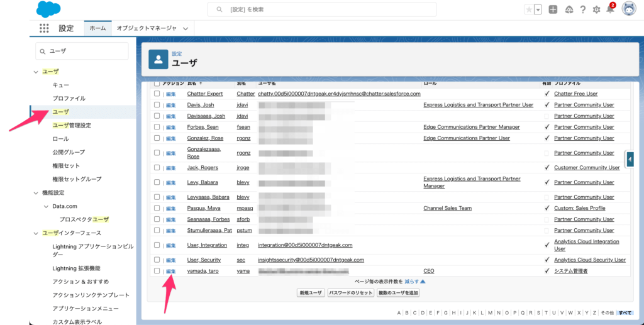This screenshot has width=644, height=325.
Task: Collapse the ユーザインターフェース tree section
Action: click(36, 233)
